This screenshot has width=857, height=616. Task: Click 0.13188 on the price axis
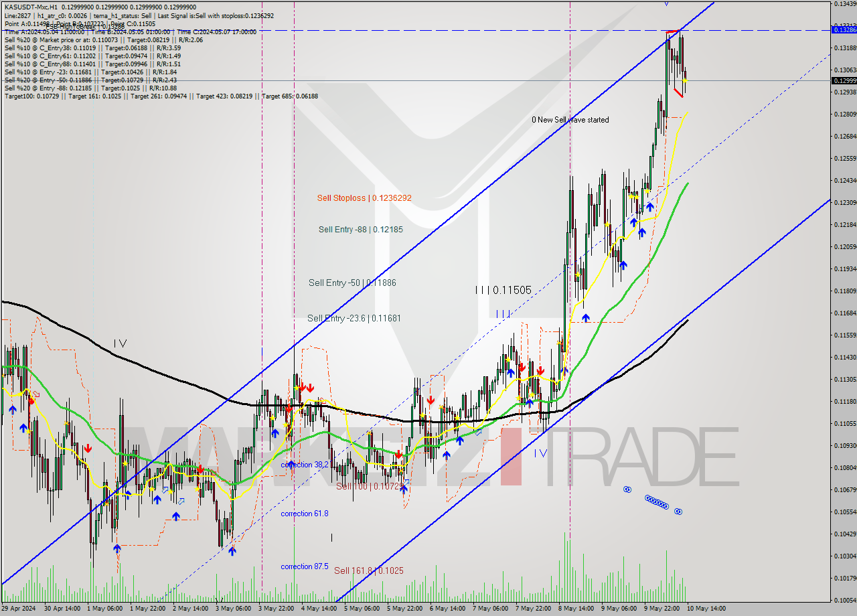coord(845,48)
